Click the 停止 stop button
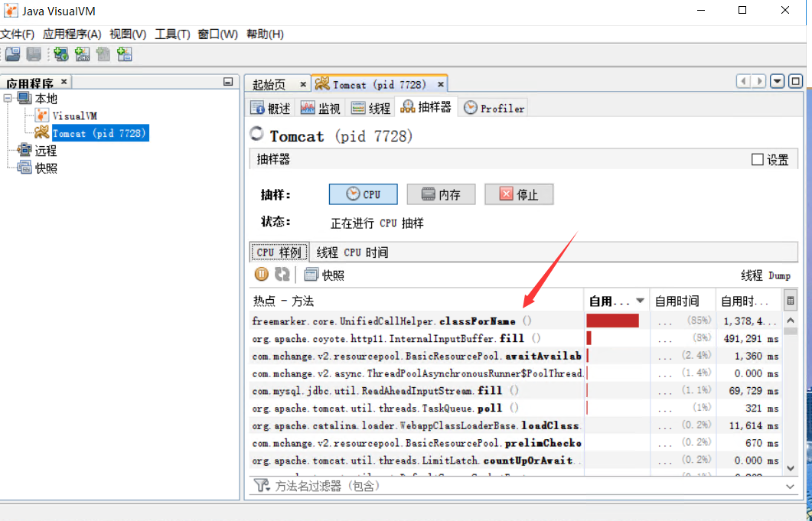This screenshot has width=812, height=521. [519, 194]
